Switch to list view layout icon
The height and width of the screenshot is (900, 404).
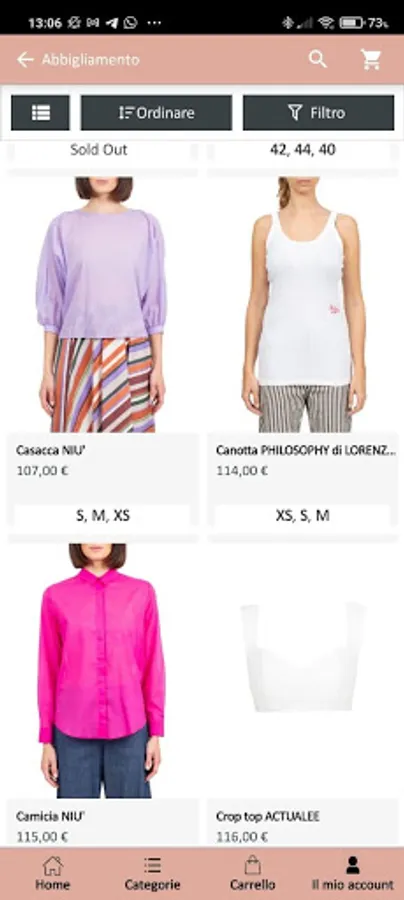click(40, 113)
